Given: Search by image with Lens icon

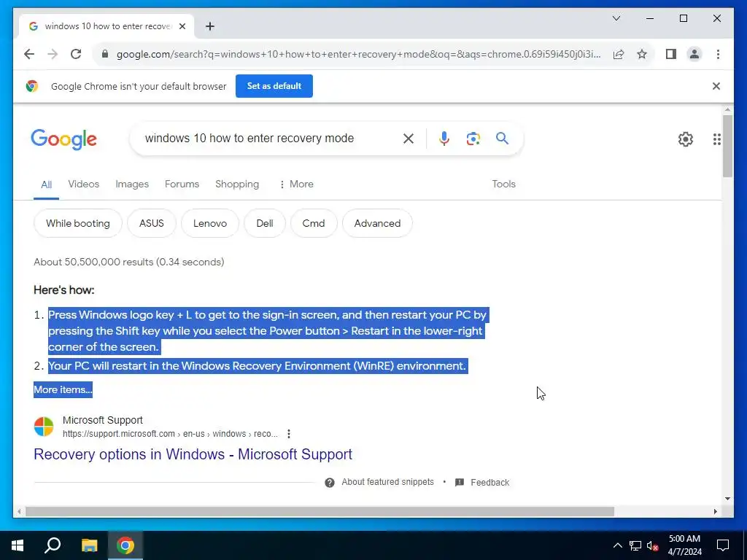Looking at the screenshot, I should point(473,139).
